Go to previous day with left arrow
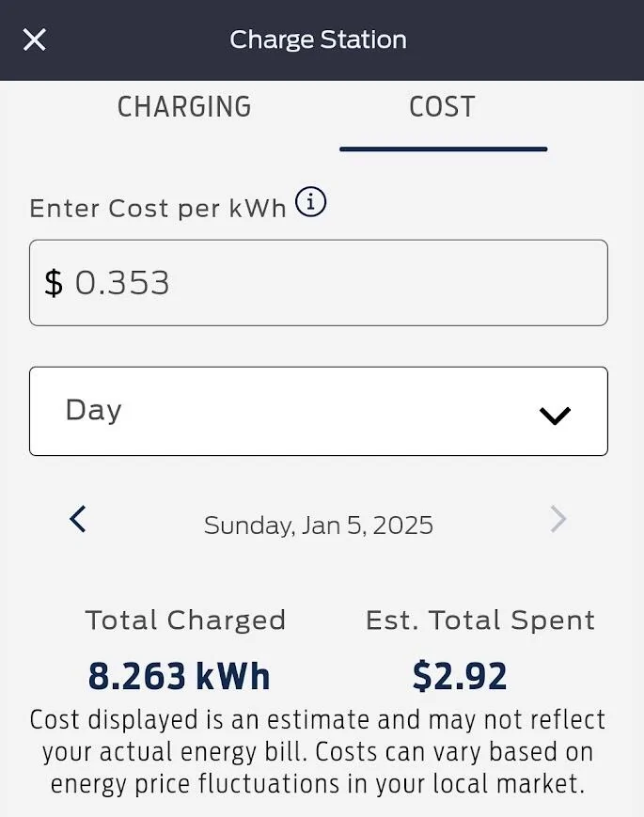Screen dimensions: 644x817 tap(78, 519)
